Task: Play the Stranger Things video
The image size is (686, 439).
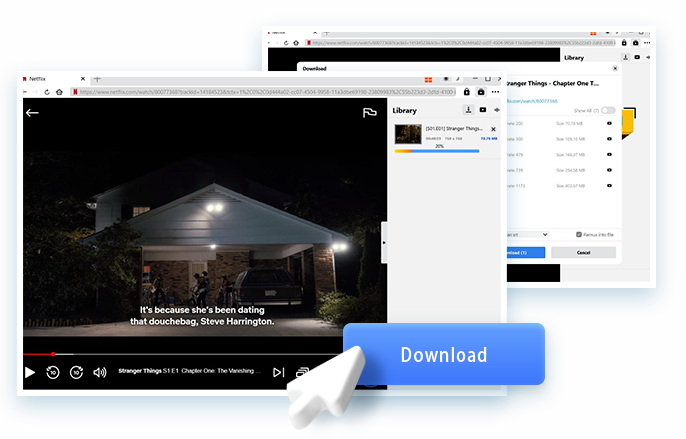Action: (30, 372)
